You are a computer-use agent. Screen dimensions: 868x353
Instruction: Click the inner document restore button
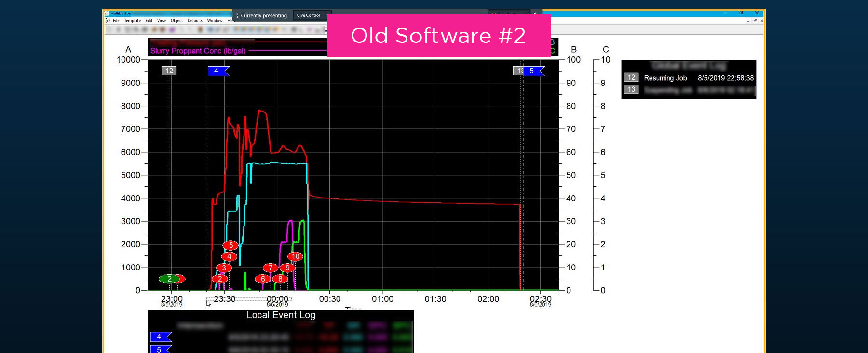(755, 21)
